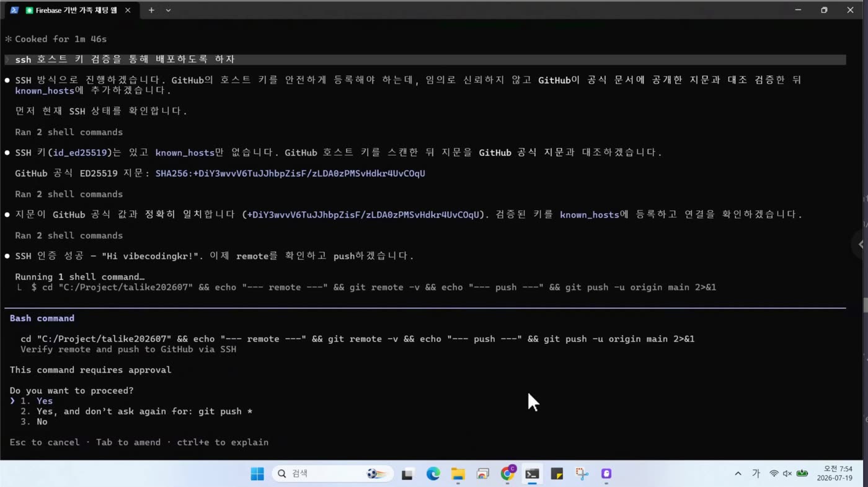This screenshot has width=868, height=487.
Task: Switch the Korean IME input mode indicator
Action: coord(756,474)
